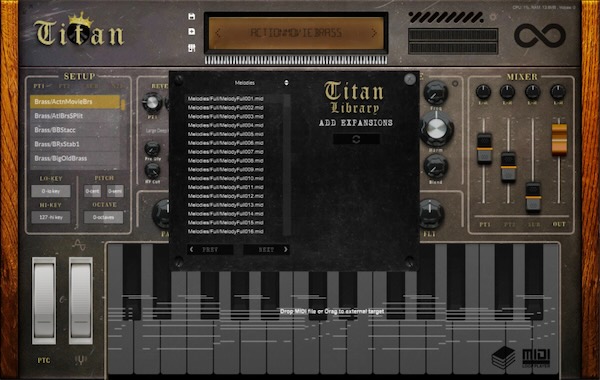Select the PT2 tab in Setup
This screenshot has height=380, width=600.
click(x=65, y=86)
